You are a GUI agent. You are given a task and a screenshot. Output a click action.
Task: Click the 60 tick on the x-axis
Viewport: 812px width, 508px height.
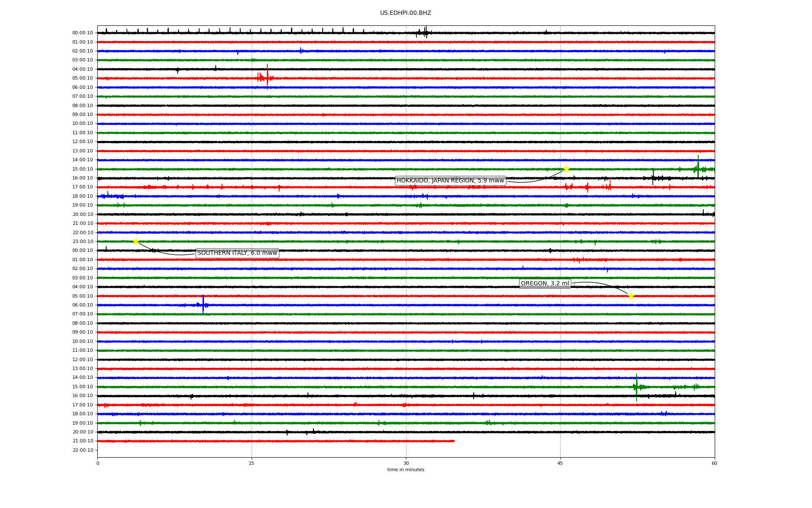coord(714,463)
